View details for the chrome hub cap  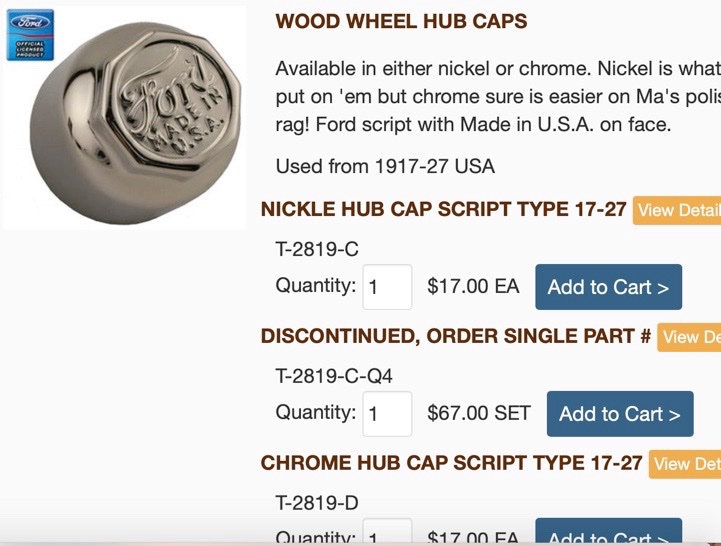point(685,464)
